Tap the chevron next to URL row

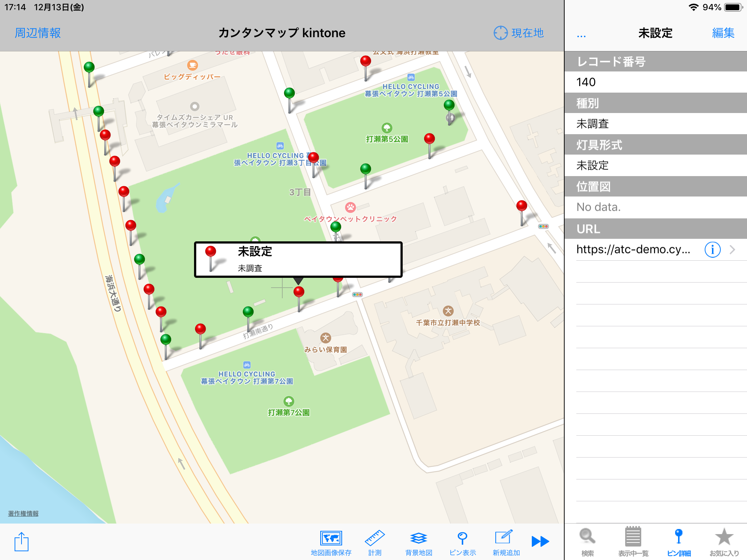click(x=732, y=250)
